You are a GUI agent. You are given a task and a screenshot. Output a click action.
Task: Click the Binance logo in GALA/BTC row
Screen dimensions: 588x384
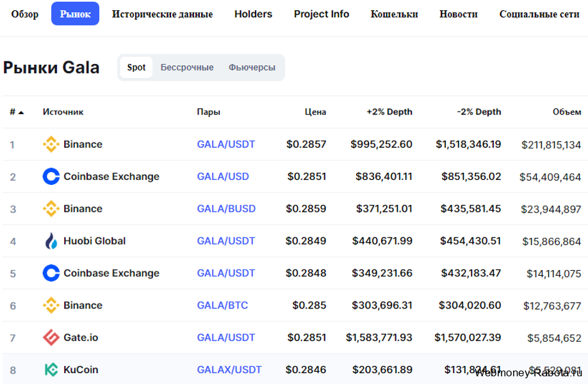[x=51, y=305]
